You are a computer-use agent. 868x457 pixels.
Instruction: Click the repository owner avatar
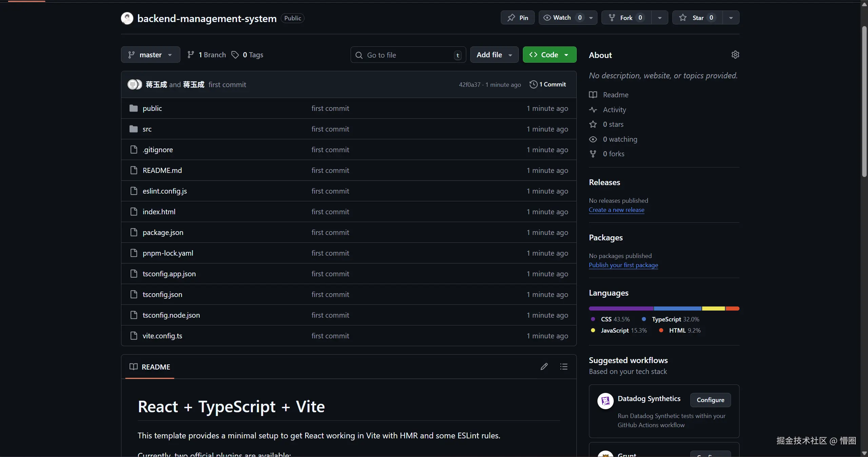point(127,18)
